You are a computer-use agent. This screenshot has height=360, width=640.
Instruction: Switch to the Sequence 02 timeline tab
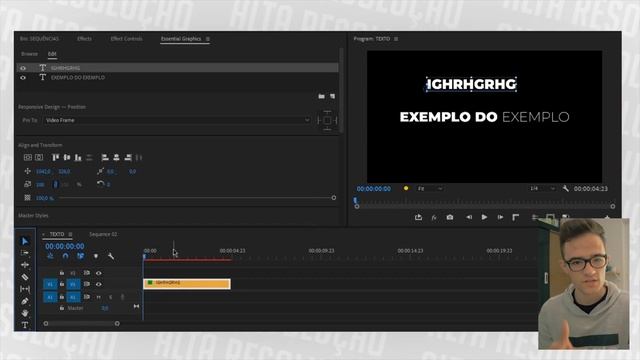(103, 234)
